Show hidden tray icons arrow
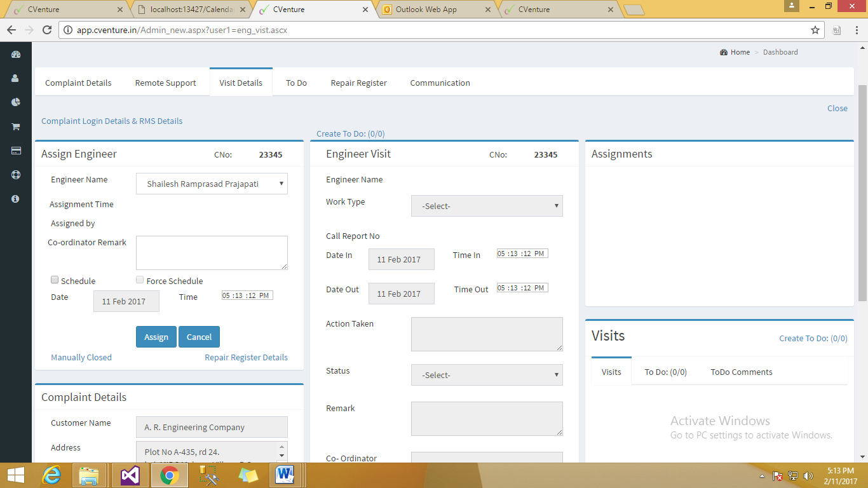Image resolution: width=868 pixels, height=488 pixels. coord(763,476)
